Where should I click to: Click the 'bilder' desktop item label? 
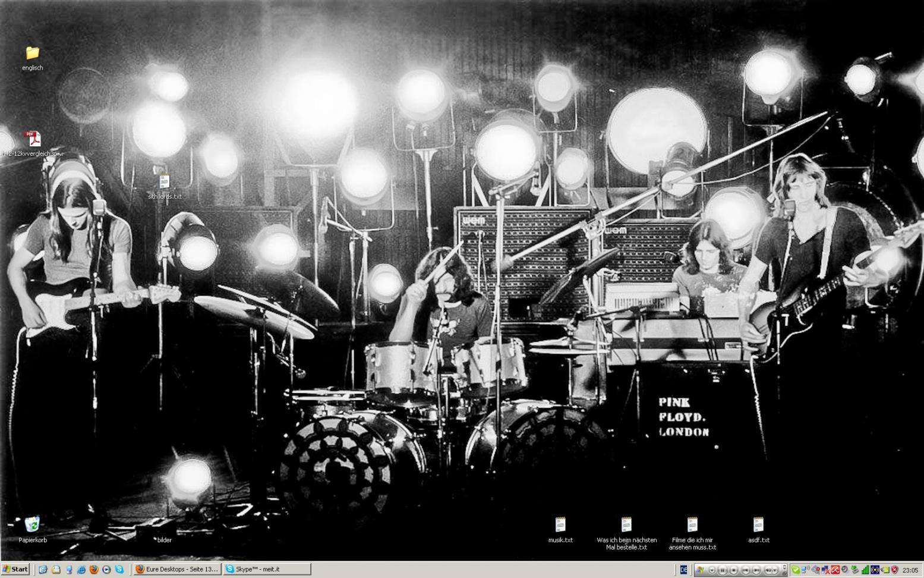165,541
